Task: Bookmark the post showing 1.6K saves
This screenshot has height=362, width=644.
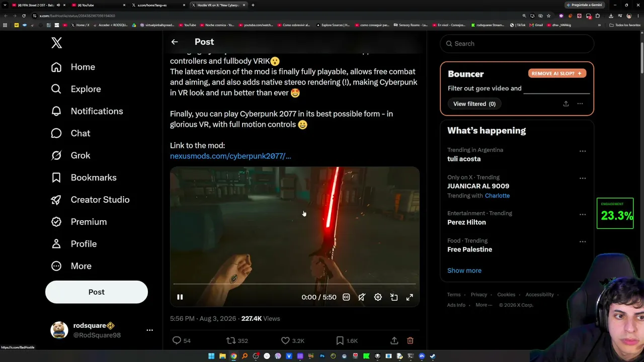Action: (x=340, y=340)
